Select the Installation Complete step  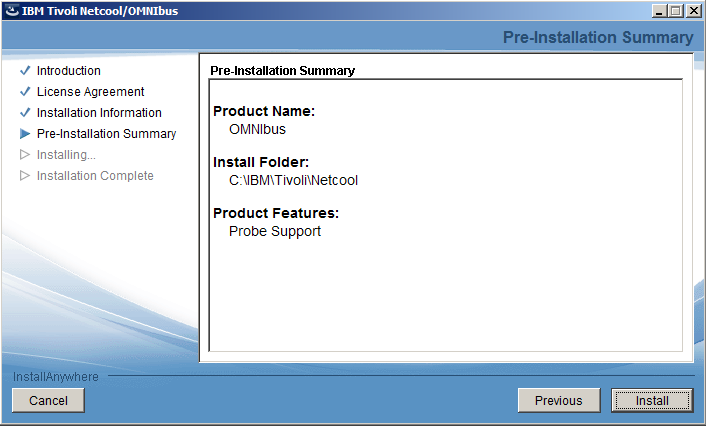[95, 176]
